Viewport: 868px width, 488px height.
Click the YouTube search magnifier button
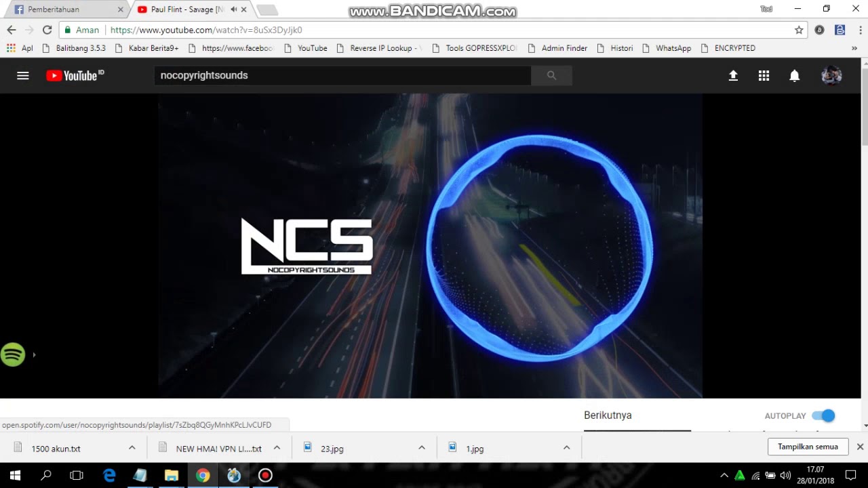[551, 75]
